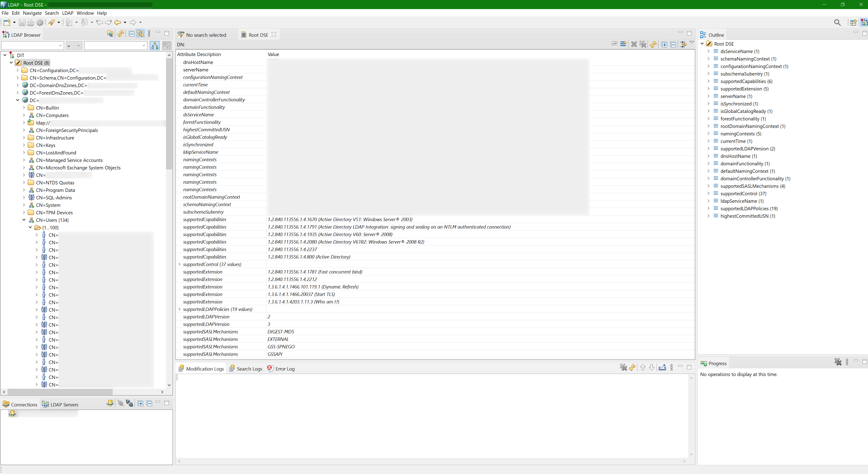Collapse all entries in the LDAP Browser
This screenshot has height=474, width=868.
pyautogui.click(x=132, y=34)
